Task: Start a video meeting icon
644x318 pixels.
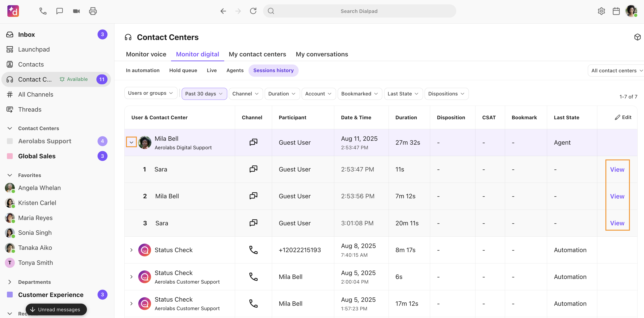Action: coord(76,11)
